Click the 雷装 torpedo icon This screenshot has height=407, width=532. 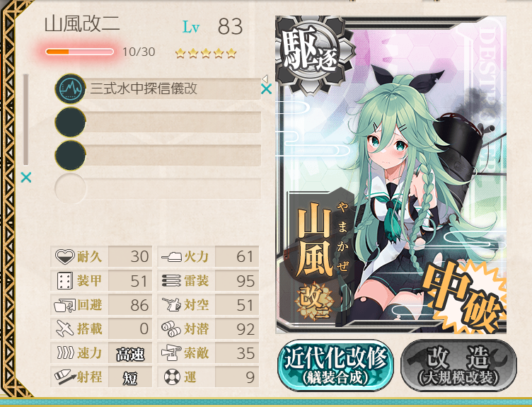point(171,281)
